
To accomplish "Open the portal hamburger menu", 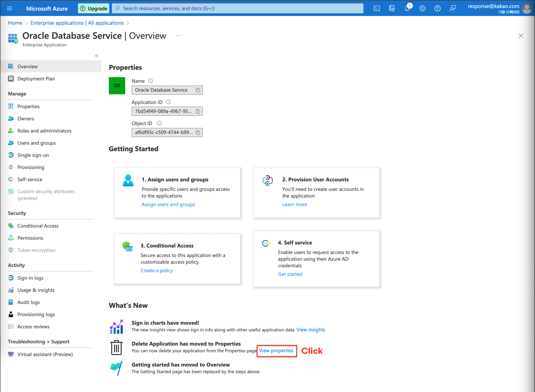I will click(x=10, y=9).
